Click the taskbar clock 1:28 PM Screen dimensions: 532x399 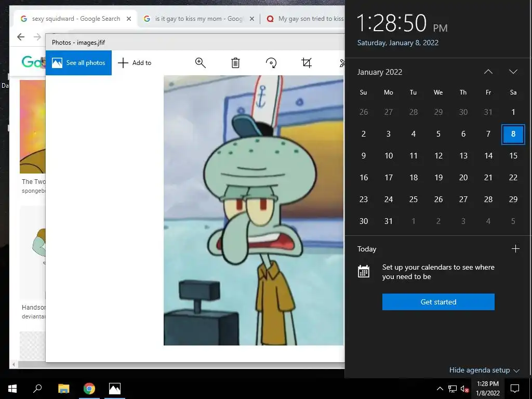[x=487, y=389]
